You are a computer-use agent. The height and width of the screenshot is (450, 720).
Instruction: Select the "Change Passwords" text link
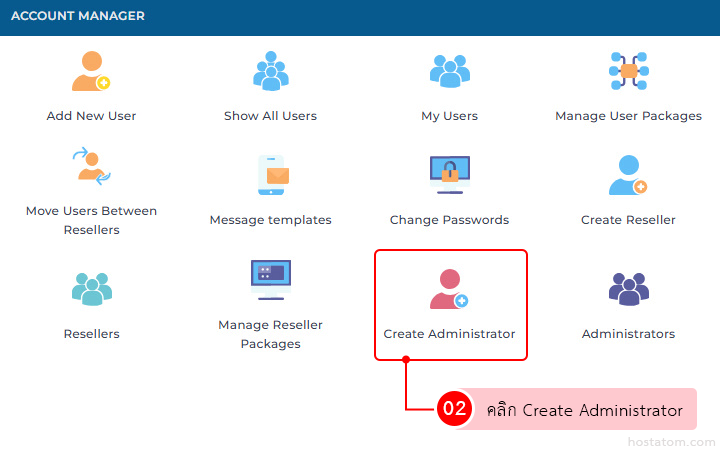point(450,220)
